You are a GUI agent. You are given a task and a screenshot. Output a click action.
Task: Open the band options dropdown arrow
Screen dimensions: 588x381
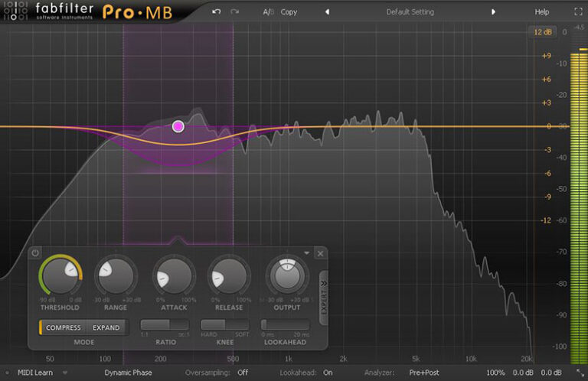tap(307, 252)
